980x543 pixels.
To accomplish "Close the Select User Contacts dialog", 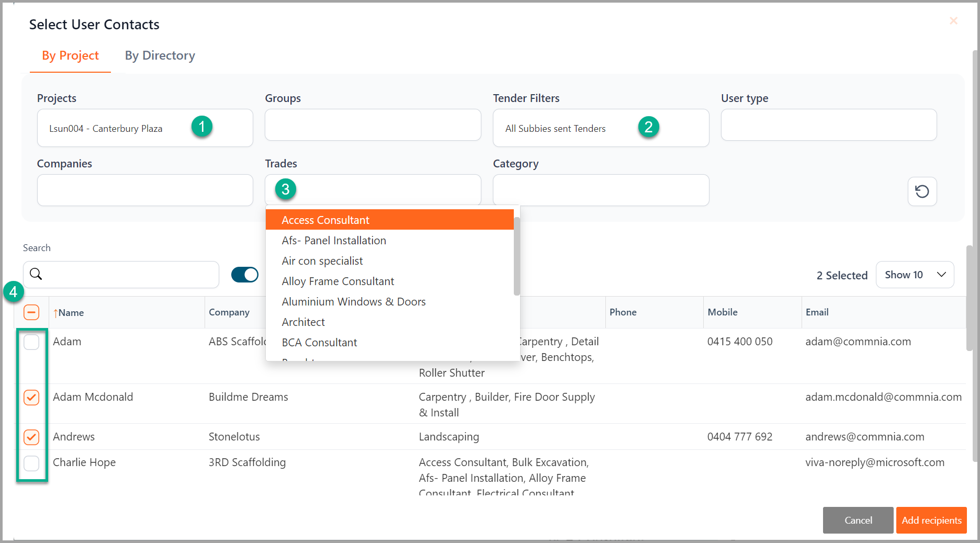I will 953,20.
